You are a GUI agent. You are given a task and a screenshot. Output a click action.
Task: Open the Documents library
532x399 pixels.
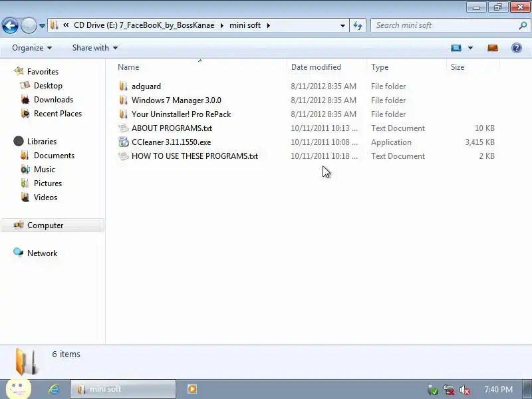pyautogui.click(x=54, y=156)
